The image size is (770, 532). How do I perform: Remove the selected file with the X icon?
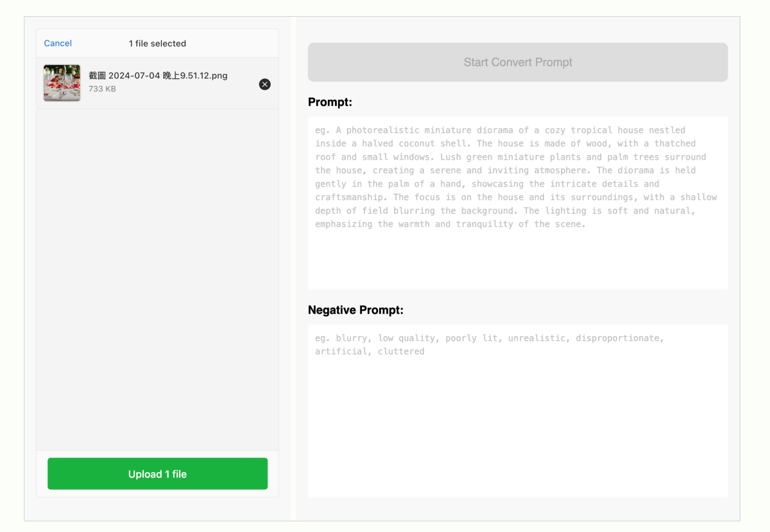pyautogui.click(x=264, y=84)
